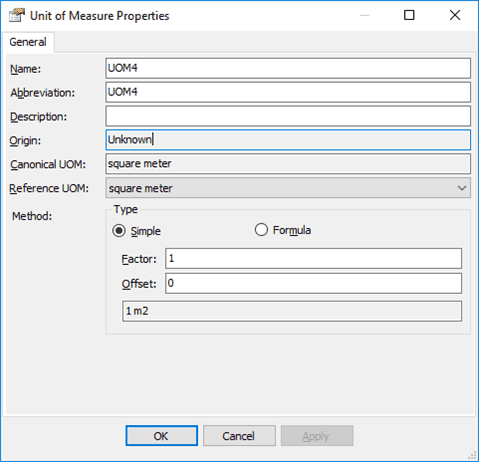Click into the Offset input field
Image resolution: width=479 pixels, height=462 pixels.
[x=313, y=283]
